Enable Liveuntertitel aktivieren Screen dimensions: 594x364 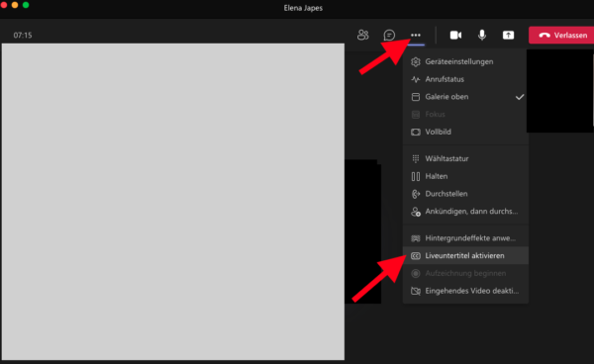coord(465,256)
